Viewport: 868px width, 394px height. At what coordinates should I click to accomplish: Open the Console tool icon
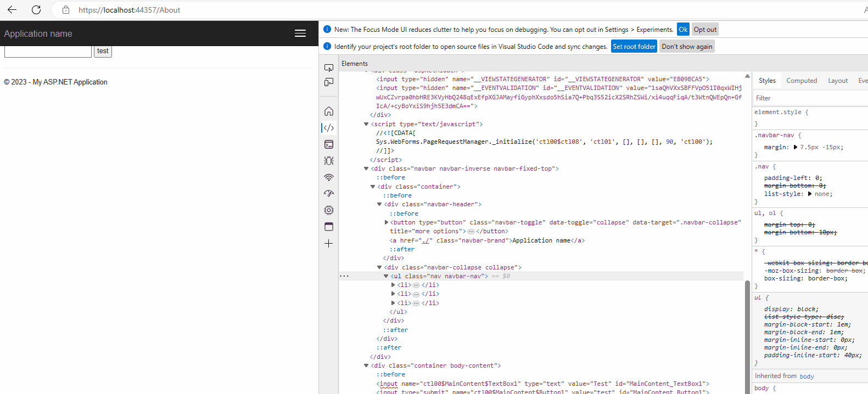329,144
